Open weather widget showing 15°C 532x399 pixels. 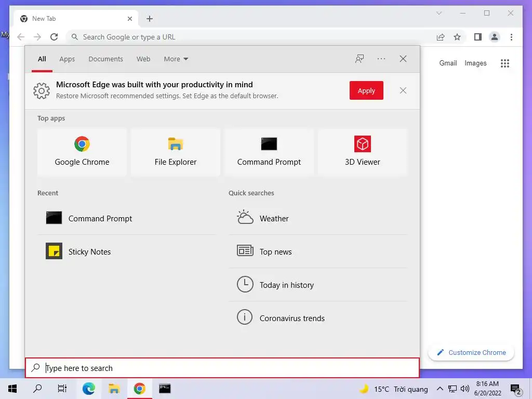394,389
